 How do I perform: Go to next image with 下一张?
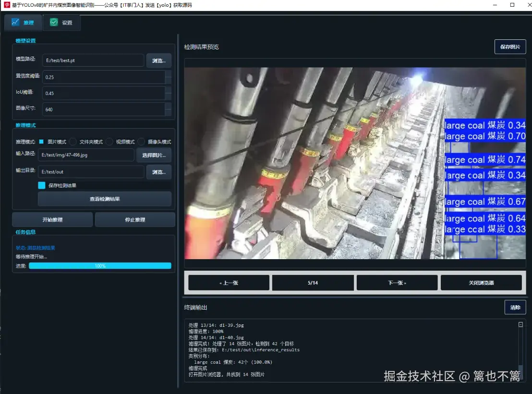[x=397, y=283]
